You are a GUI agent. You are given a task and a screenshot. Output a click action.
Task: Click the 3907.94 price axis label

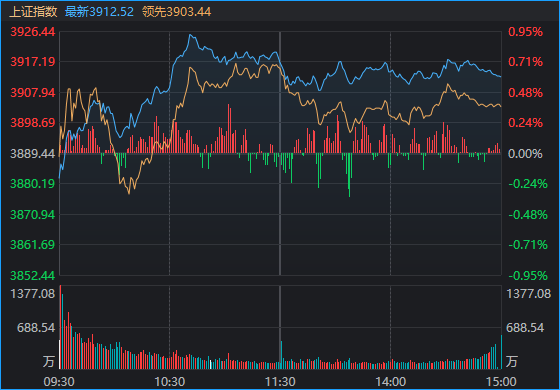[32, 93]
